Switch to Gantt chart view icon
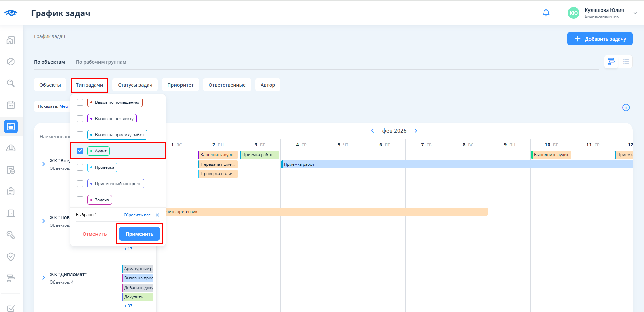The image size is (644, 312). 611,62
